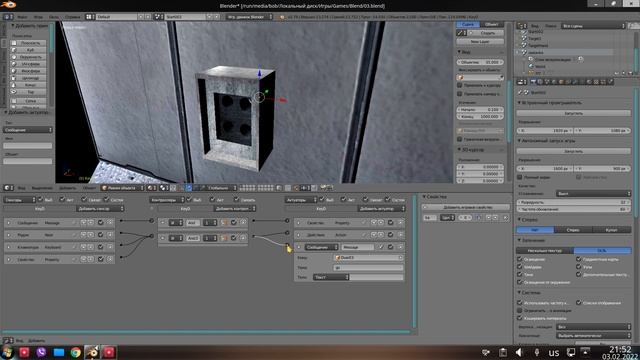The height and width of the screenshot is (360, 640).
Task: Toggle Controllers 'Акт' filter checkbox
Action: point(212,200)
